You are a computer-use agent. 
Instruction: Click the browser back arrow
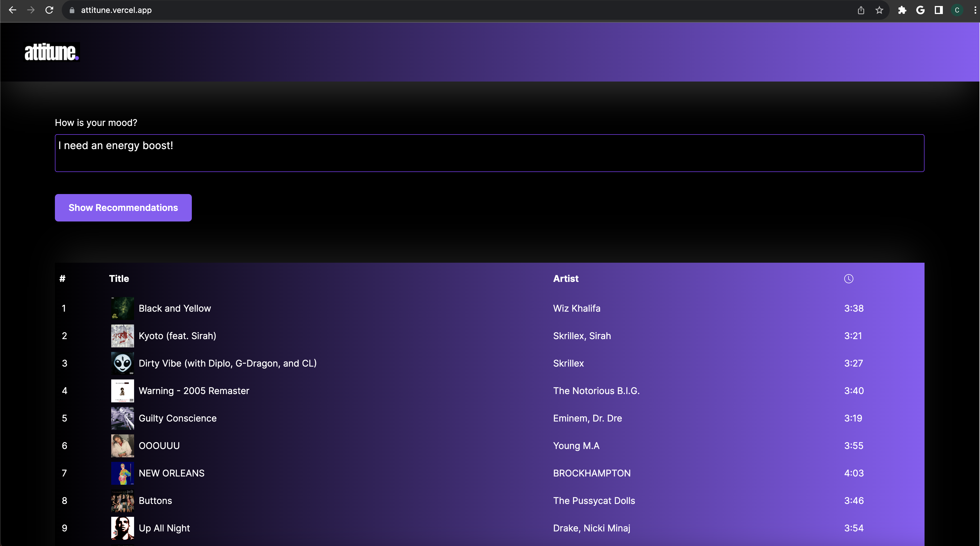click(x=12, y=10)
